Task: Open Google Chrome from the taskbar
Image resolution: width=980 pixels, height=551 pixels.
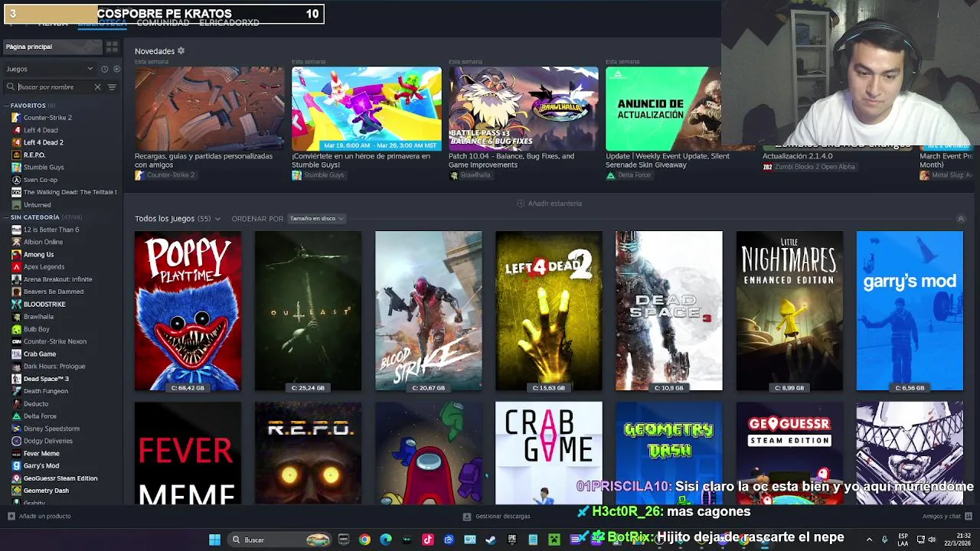Action: (364, 540)
